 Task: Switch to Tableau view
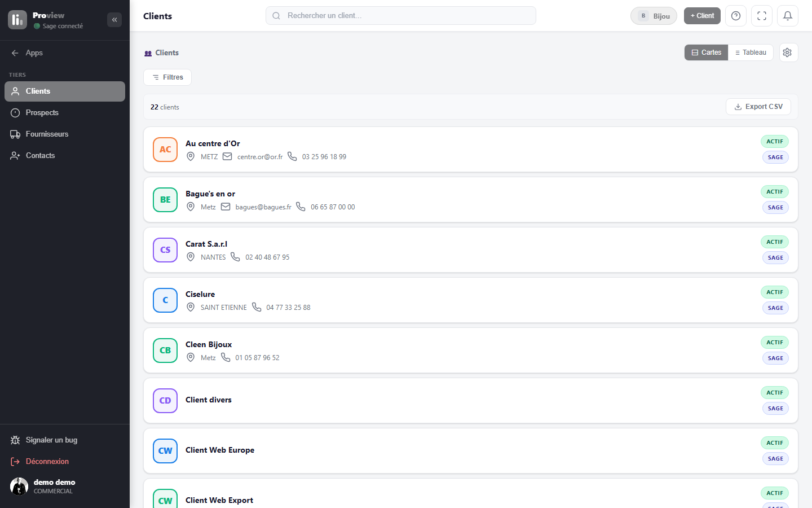(x=751, y=52)
